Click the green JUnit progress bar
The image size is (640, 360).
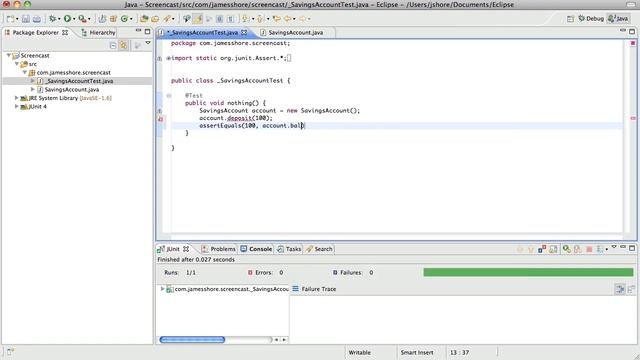coord(528,272)
